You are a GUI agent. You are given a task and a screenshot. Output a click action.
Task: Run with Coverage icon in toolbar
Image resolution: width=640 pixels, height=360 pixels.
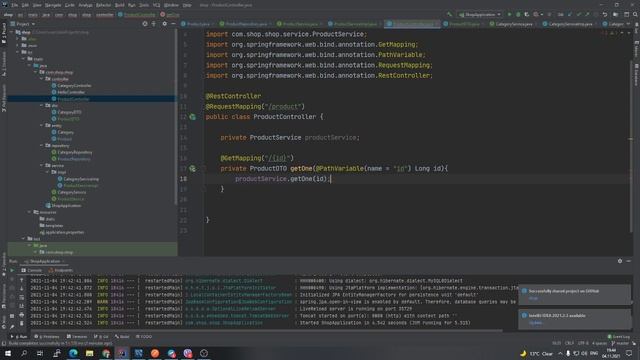[527, 15]
